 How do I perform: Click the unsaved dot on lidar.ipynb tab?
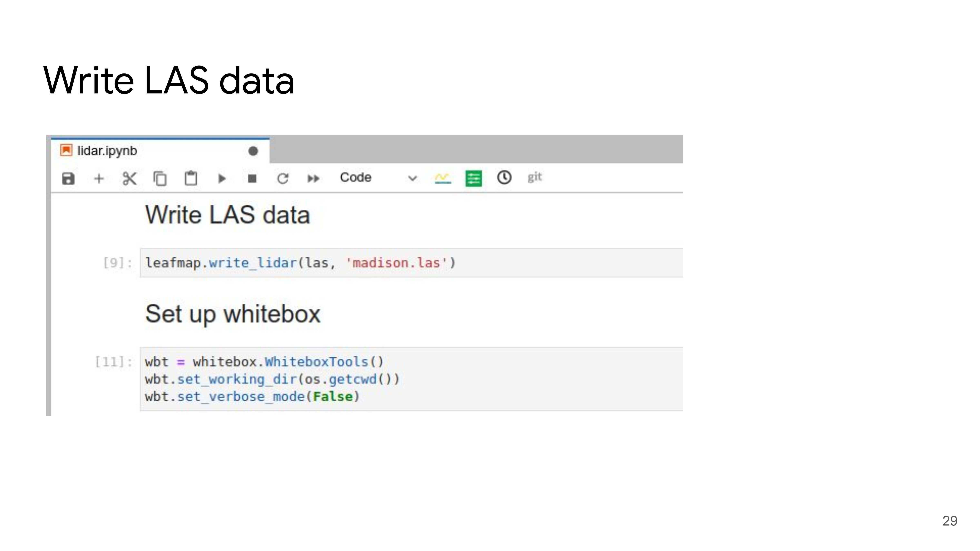click(x=253, y=151)
